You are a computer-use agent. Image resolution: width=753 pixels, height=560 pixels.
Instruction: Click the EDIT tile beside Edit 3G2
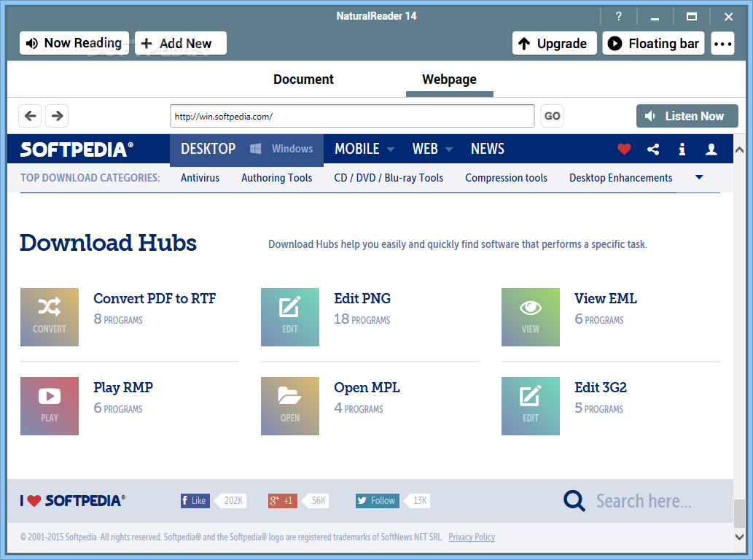coord(531,406)
